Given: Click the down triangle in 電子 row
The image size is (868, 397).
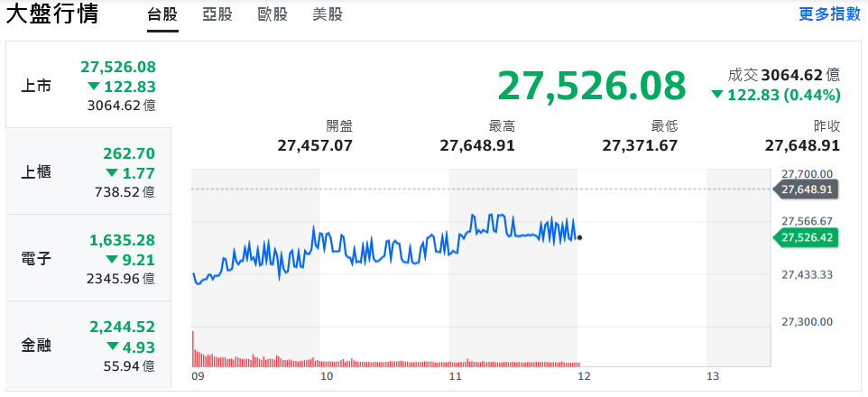Looking at the screenshot, I should click(x=112, y=260).
